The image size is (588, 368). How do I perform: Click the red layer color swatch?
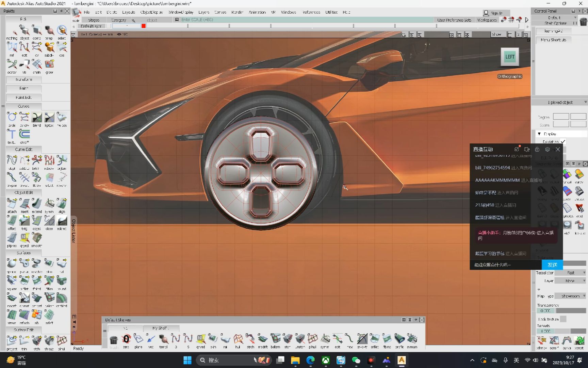pyautogui.click(x=144, y=26)
